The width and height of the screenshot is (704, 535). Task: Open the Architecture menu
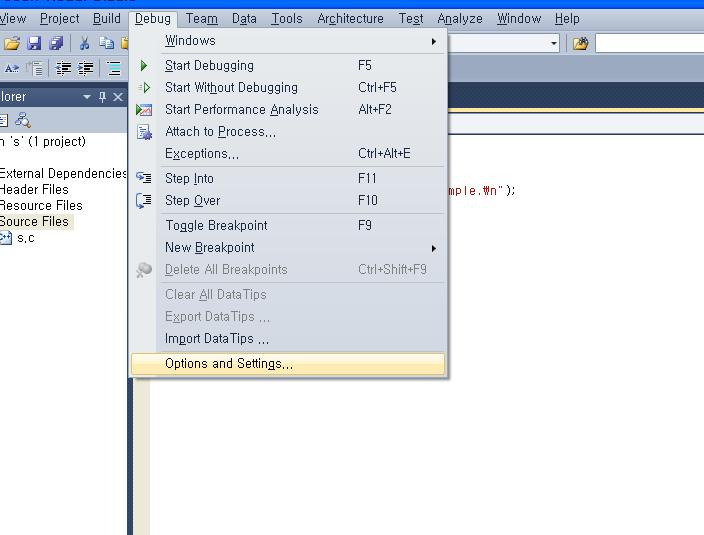pyautogui.click(x=350, y=19)
